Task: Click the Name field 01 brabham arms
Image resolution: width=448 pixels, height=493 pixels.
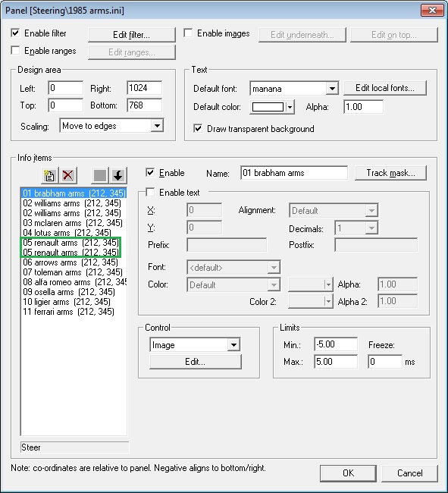Action: coord(294,173)
